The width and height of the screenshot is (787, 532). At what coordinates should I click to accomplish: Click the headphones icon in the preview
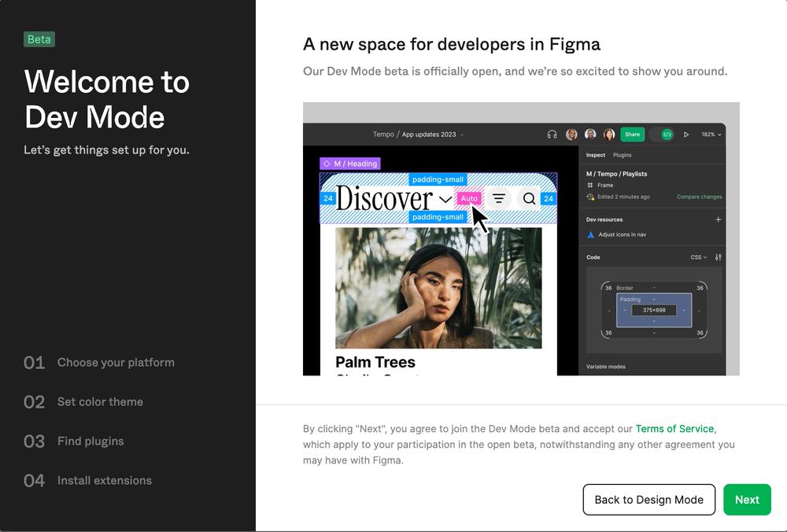pos(552,135)
